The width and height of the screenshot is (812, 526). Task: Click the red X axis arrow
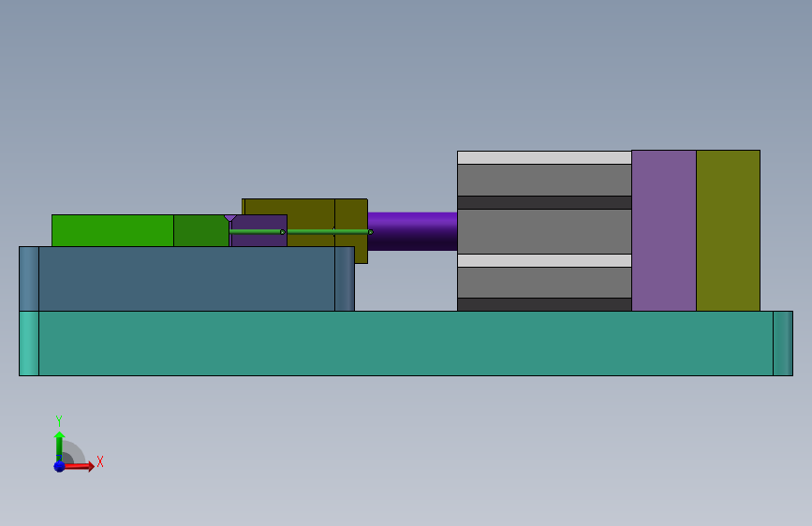tap(78, 466)
